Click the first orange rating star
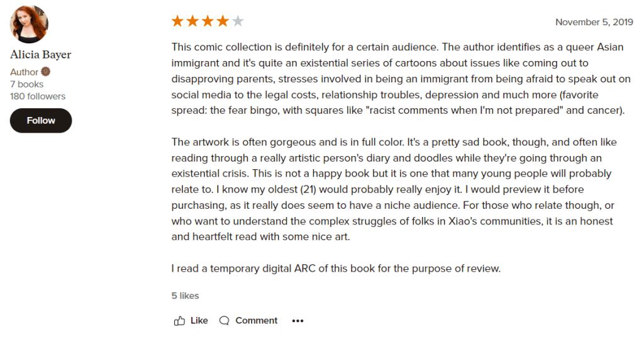644x339 pixels. (177, 21)
